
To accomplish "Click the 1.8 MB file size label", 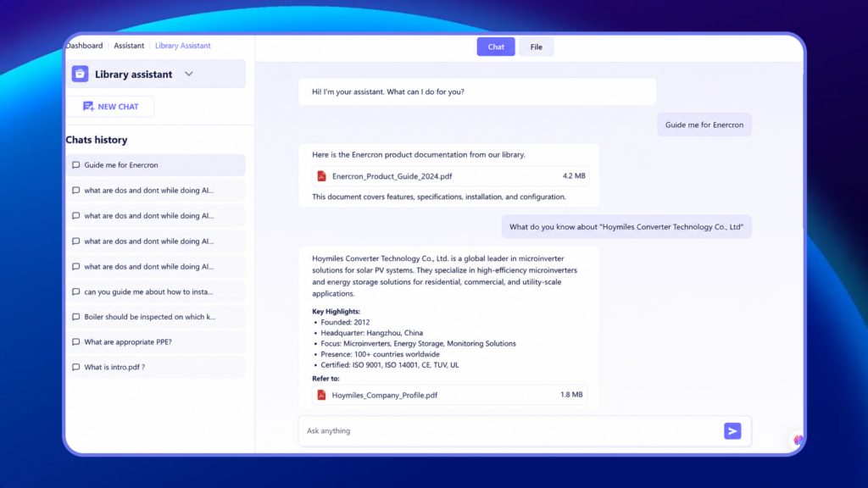I will [571, 395].
